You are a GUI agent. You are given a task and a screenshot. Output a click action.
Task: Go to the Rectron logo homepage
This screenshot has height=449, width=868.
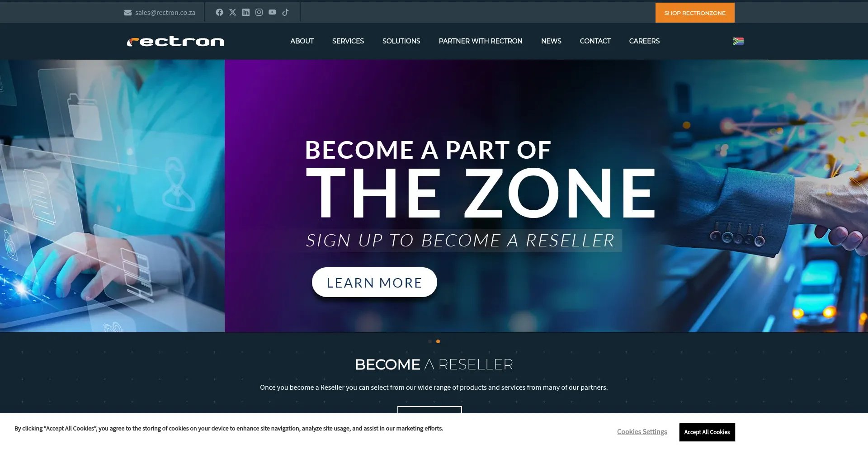point(175,42)
